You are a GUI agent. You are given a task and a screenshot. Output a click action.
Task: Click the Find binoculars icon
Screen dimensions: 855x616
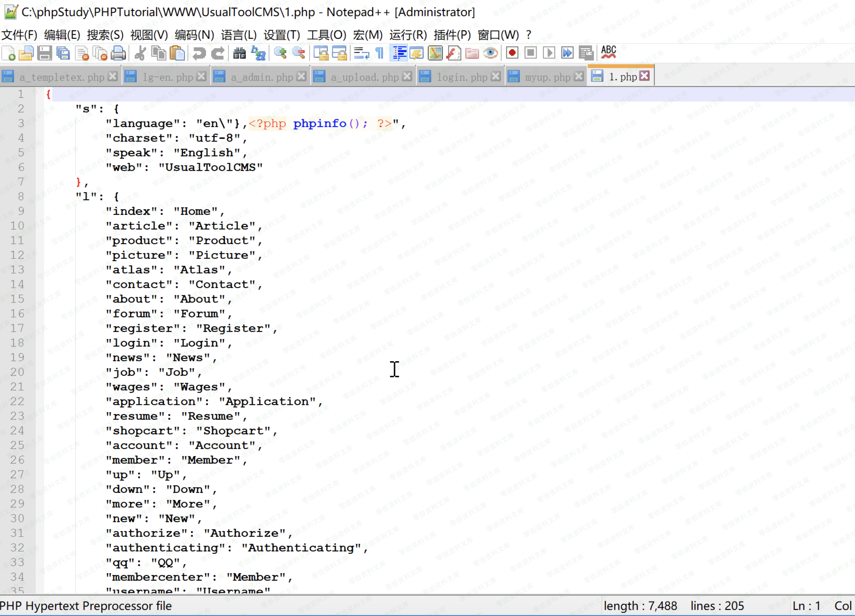point(239,53)
